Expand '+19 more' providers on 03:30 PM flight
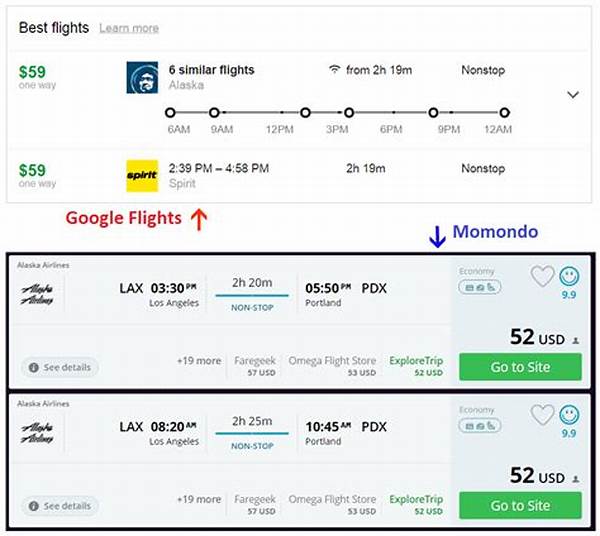 (x=199, y=361)
